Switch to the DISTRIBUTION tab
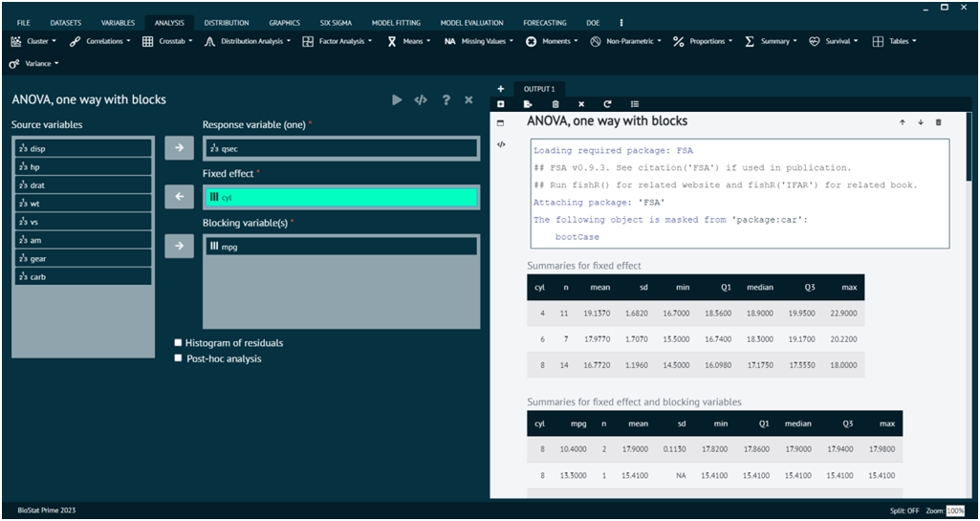The height and width of the screenshot is (521, 980). (227, 23)
